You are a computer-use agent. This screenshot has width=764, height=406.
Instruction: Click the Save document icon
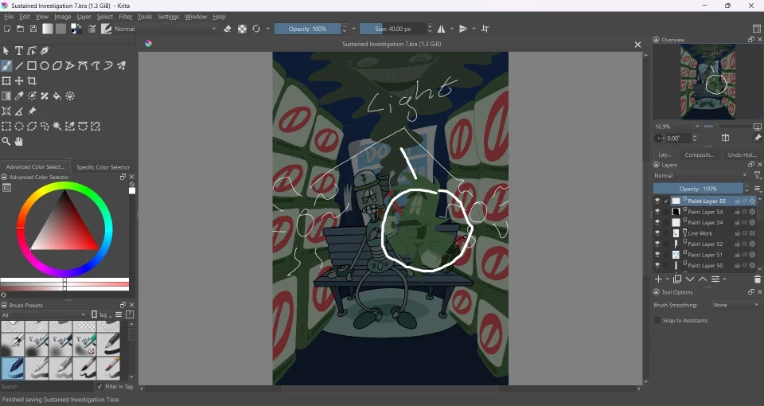tap(33, 29)
